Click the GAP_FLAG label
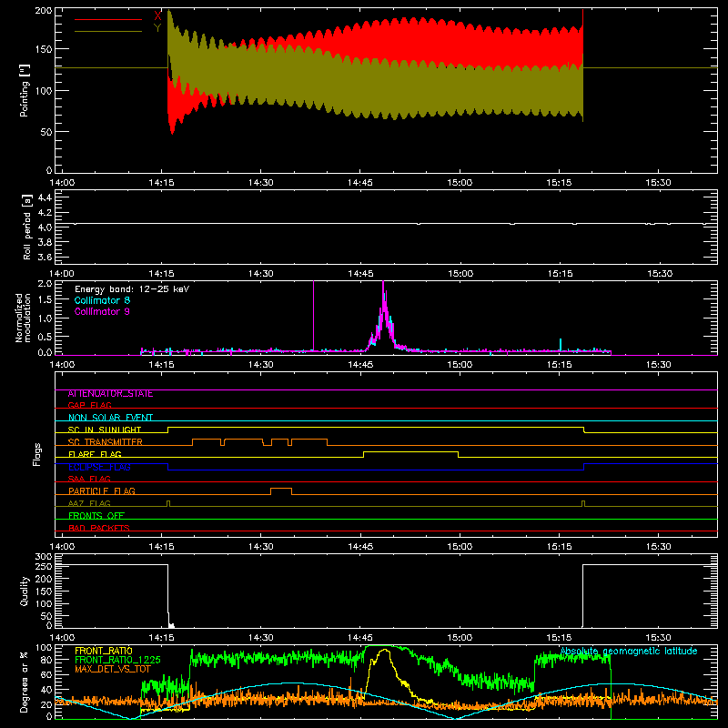The height and width of the screenshot is (728, 728). coord(89,405)
